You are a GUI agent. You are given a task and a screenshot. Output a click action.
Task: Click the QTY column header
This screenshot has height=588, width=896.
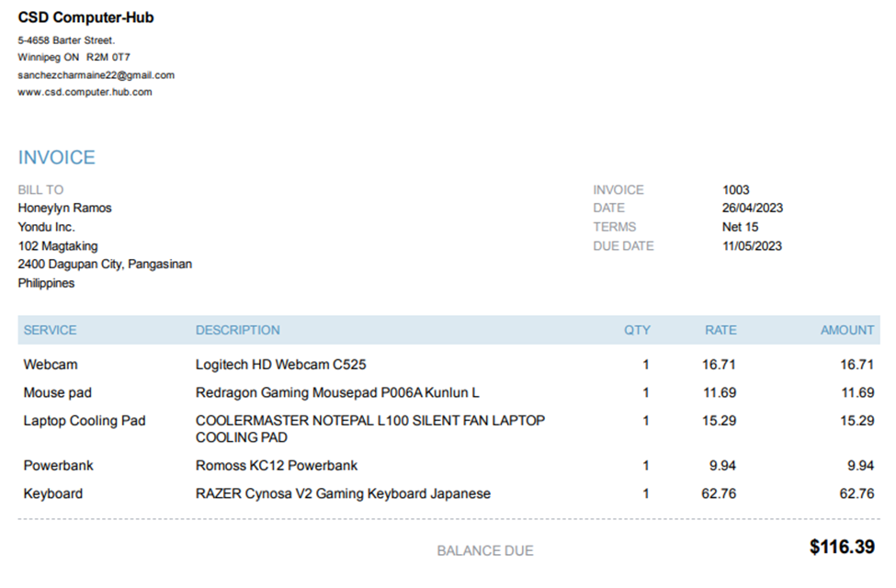pos(637,330)
